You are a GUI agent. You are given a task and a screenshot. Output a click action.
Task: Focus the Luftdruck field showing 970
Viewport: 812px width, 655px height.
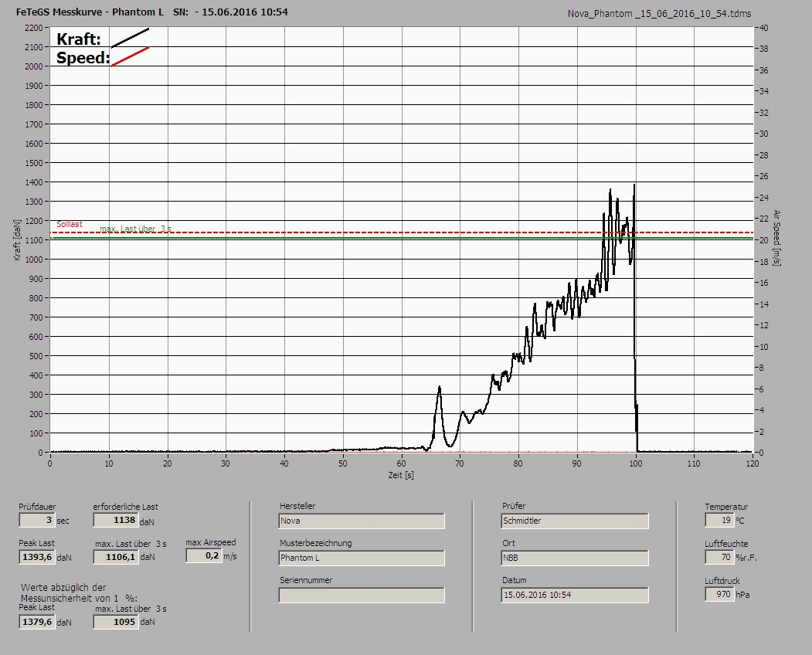[x=719, y=594]
